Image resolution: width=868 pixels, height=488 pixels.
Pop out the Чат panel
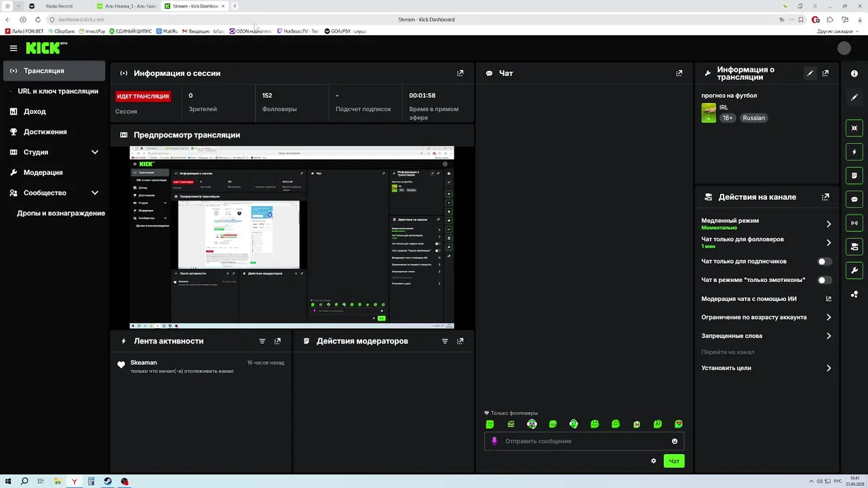[x=679, y=73]
